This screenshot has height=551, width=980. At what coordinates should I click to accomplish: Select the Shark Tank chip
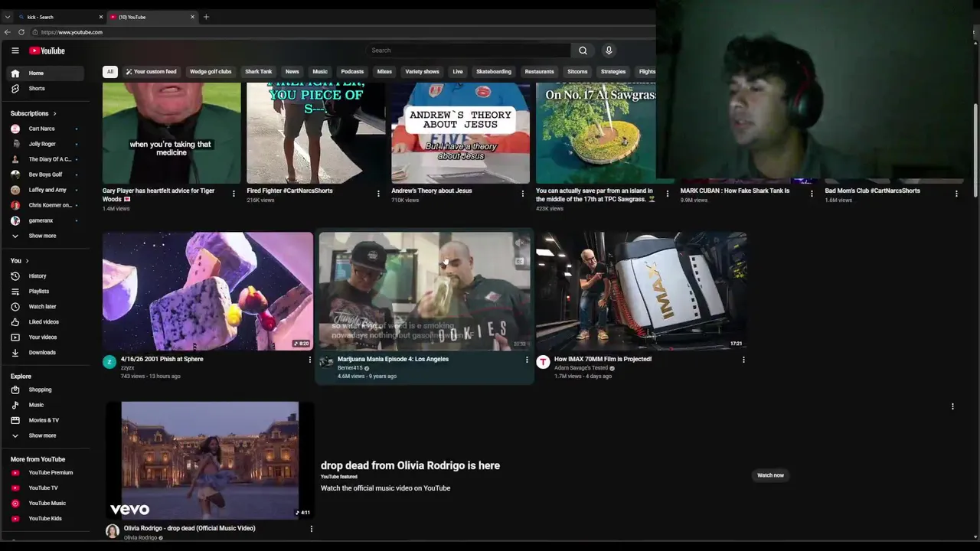click(x=258, y=71)
